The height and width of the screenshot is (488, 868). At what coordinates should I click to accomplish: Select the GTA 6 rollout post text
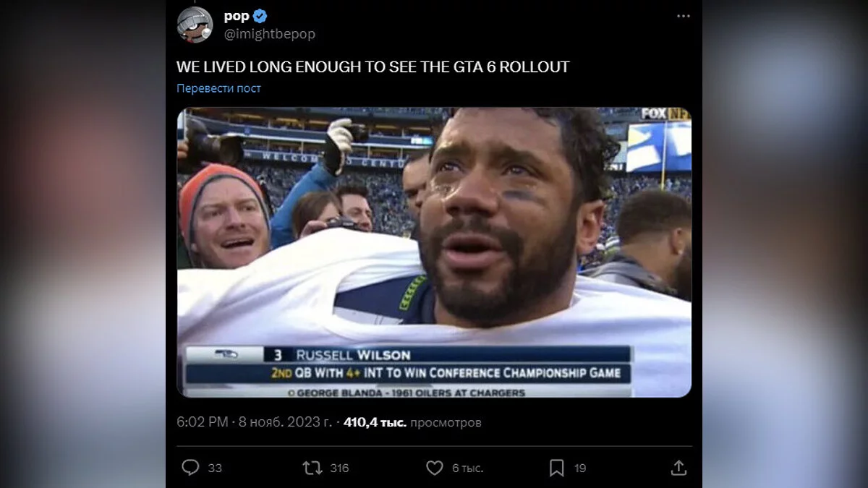pos(373,67)
